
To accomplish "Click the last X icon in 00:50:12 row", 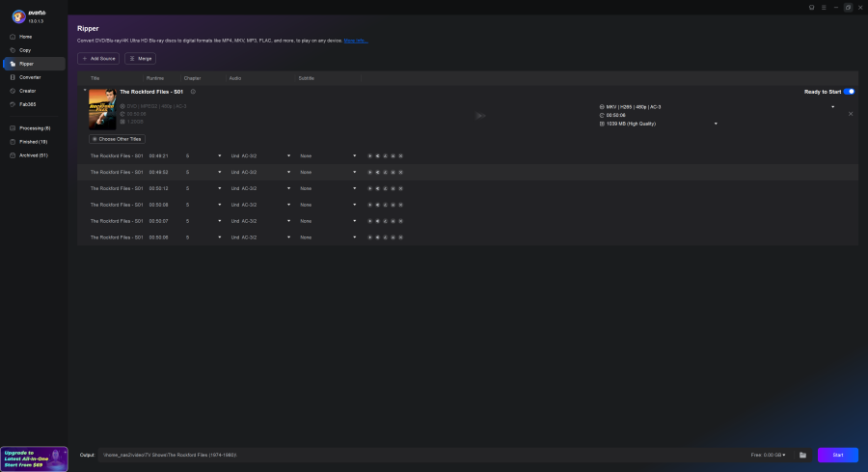I will click(401, 188).
